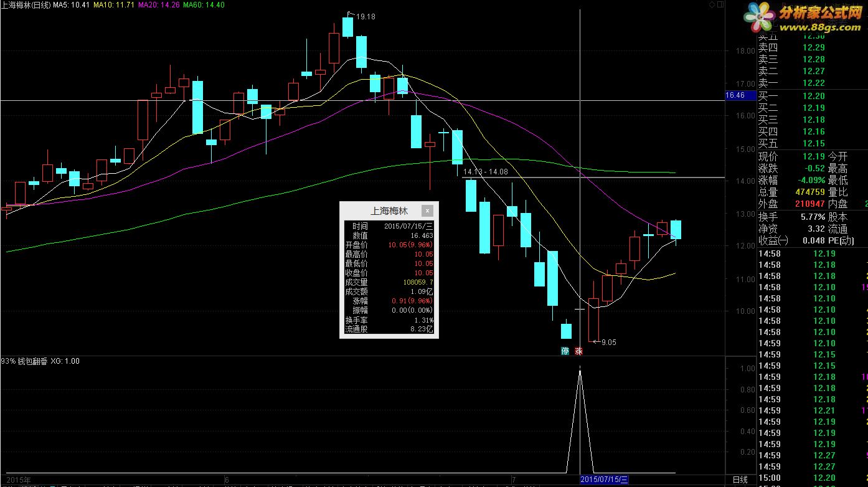Click the MA5: 10.41 indicator label
Screen dimensions: 868x487
71,4
